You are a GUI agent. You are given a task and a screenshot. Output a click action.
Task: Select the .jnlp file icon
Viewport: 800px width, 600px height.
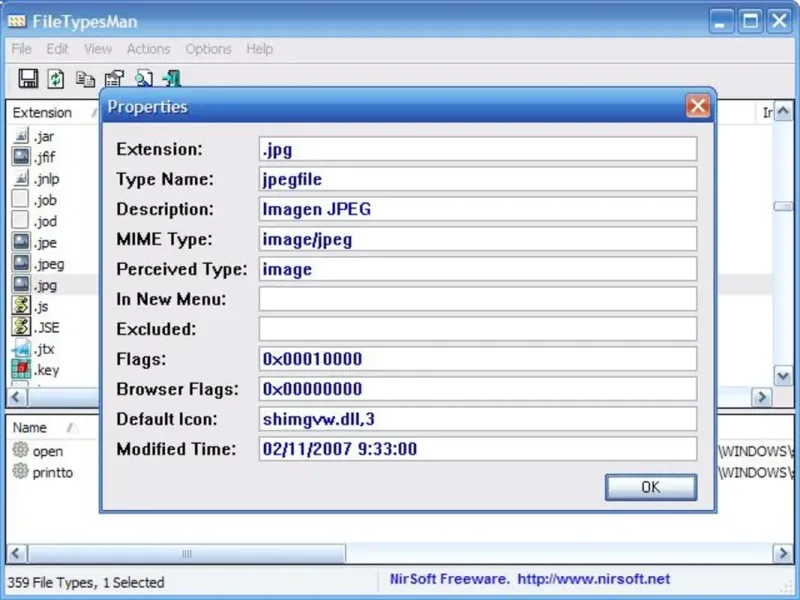(x=21, y=178)
